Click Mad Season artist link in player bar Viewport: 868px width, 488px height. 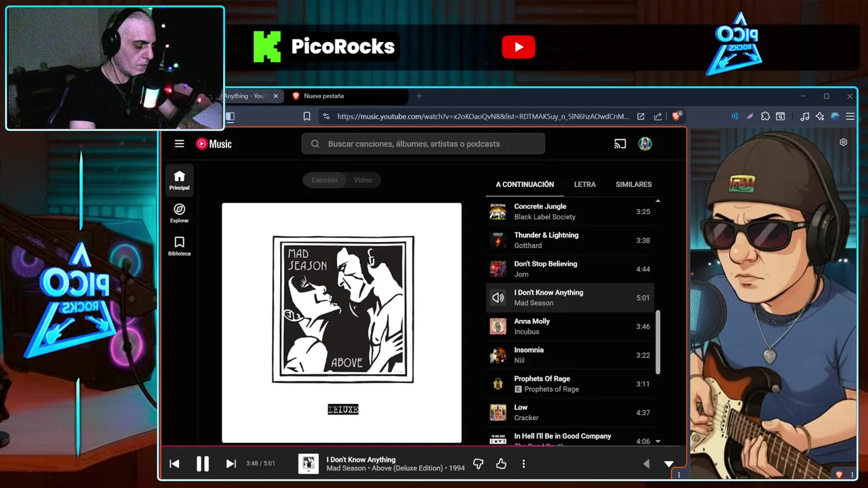coord(346,468)
